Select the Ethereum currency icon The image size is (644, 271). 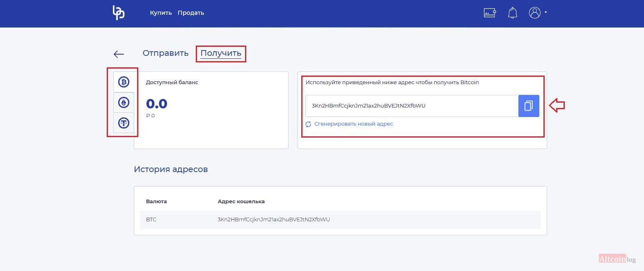tap(124, 102)
